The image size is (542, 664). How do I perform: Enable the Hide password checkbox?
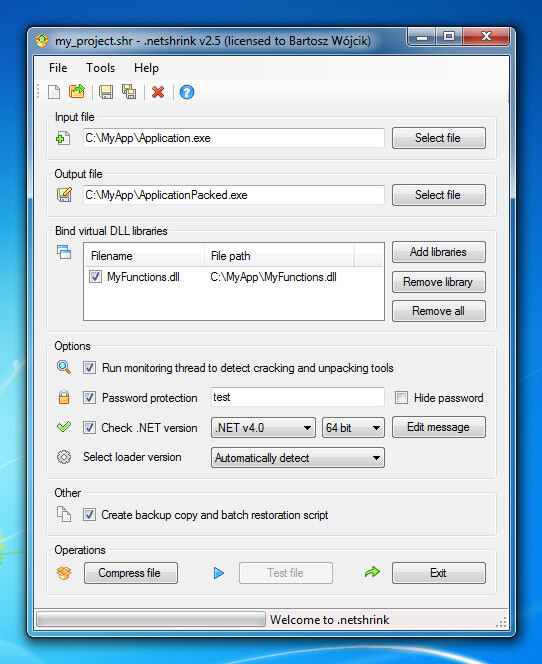(401, 398)
